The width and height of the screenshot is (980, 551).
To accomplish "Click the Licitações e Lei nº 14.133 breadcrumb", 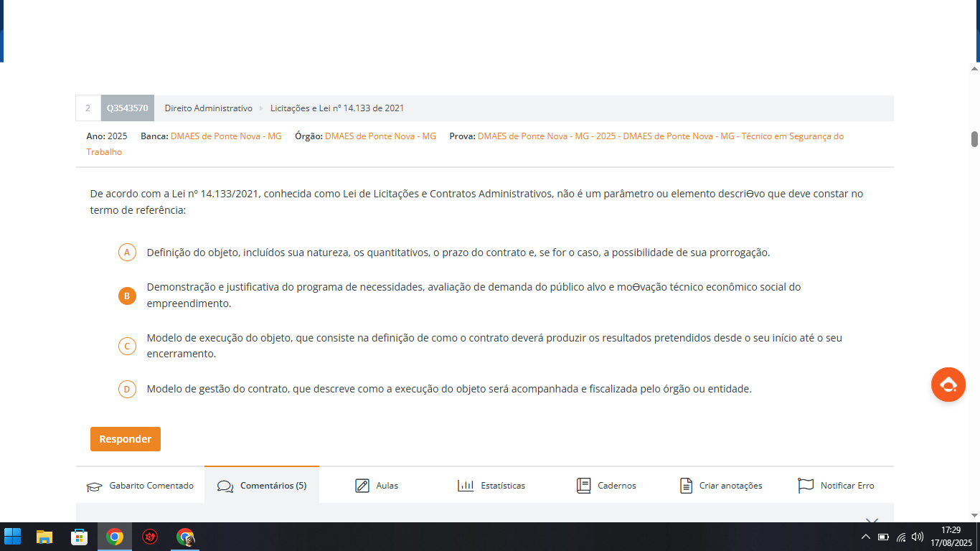I will click(337, 108).
